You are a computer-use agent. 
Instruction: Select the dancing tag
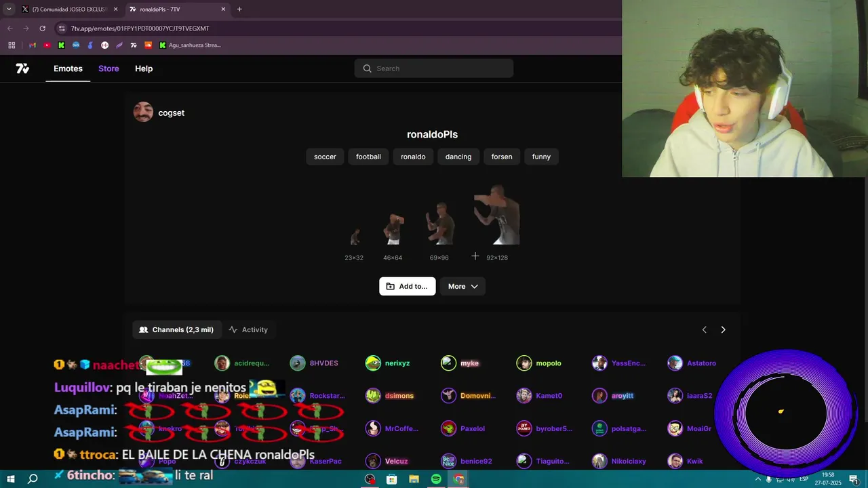pyautogui.click(x=458, y=157)
